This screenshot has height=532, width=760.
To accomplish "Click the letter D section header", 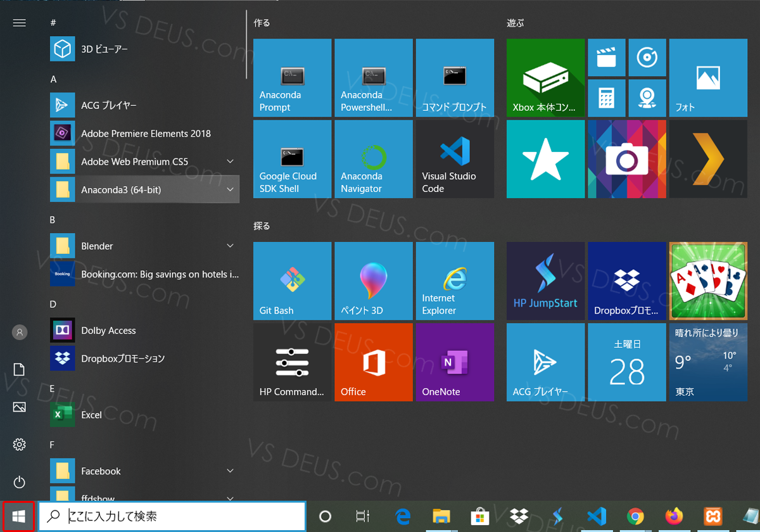I will click(x=53, y=305).
